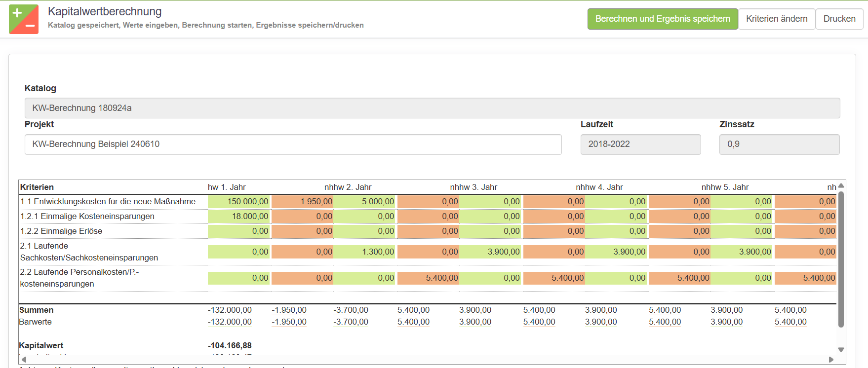Edit the Projekt name field
868x368 pixels.
(293, 145)
